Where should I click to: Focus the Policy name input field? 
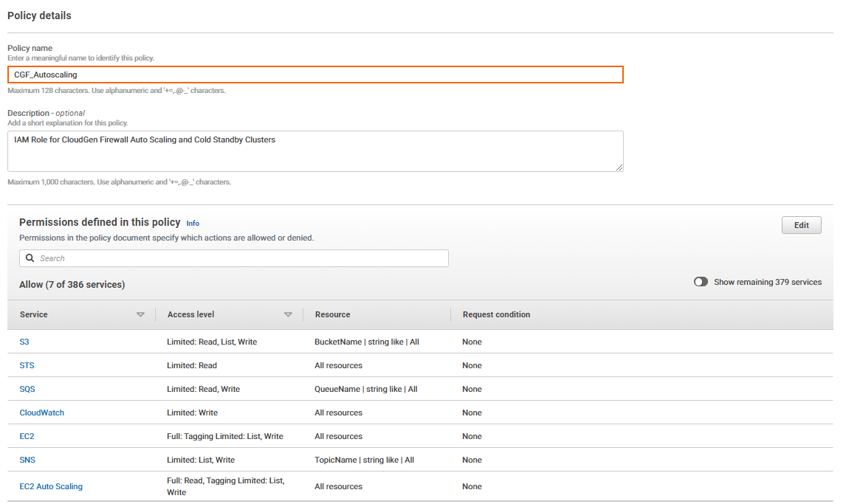pos(316,75)
